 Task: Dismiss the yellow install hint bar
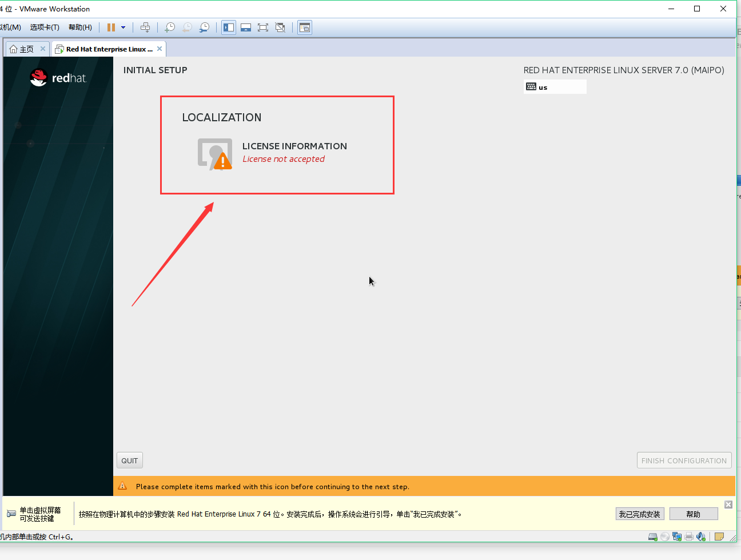pyautogui.click(x=728, y=505)
